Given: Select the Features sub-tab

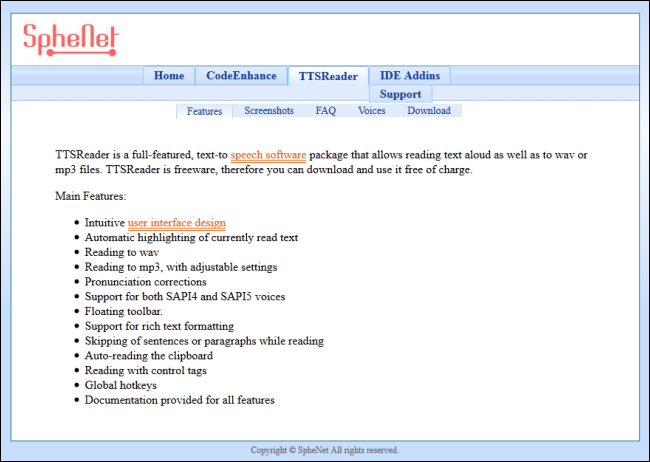Looking at the screenshot, I should click(x=204, y=111).
